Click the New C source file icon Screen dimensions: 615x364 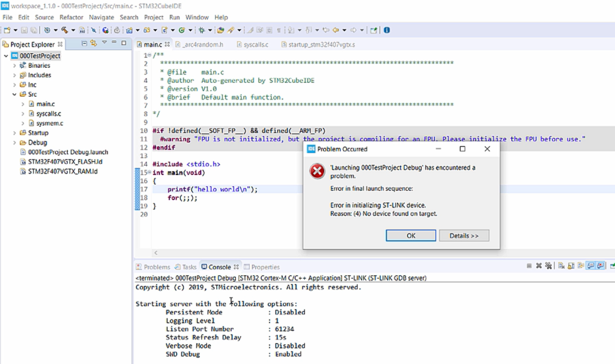(x=165, y=30)
